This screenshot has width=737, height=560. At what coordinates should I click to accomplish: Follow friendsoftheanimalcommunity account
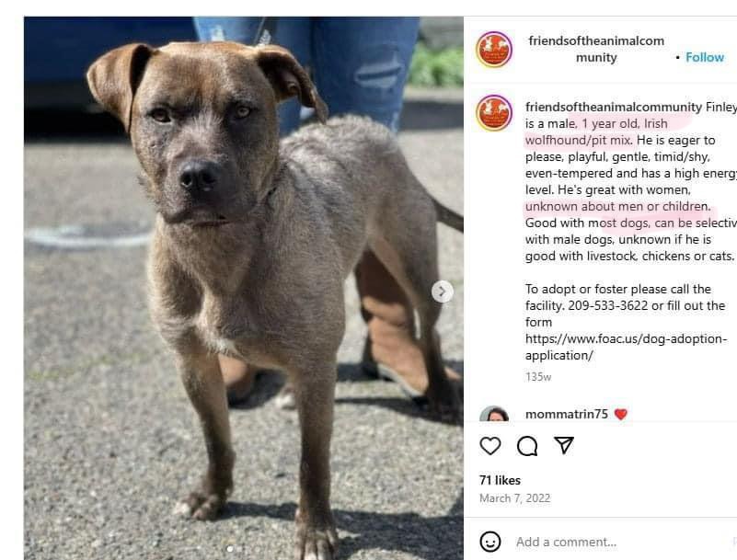(705, 57)
